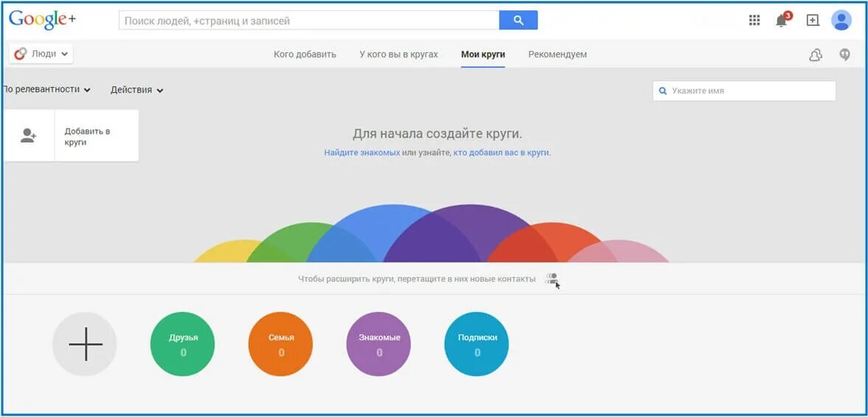
Task: Create a new circle with plus
Action: coord(85,344)
